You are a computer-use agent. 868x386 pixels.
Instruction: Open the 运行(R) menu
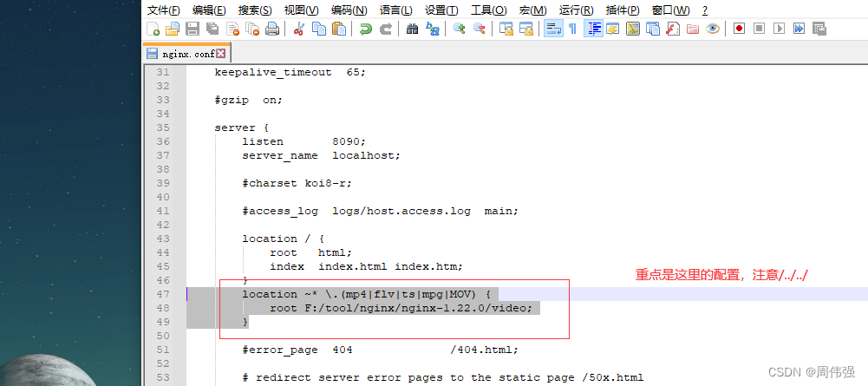pyautogui.click(x=577, y=10)
